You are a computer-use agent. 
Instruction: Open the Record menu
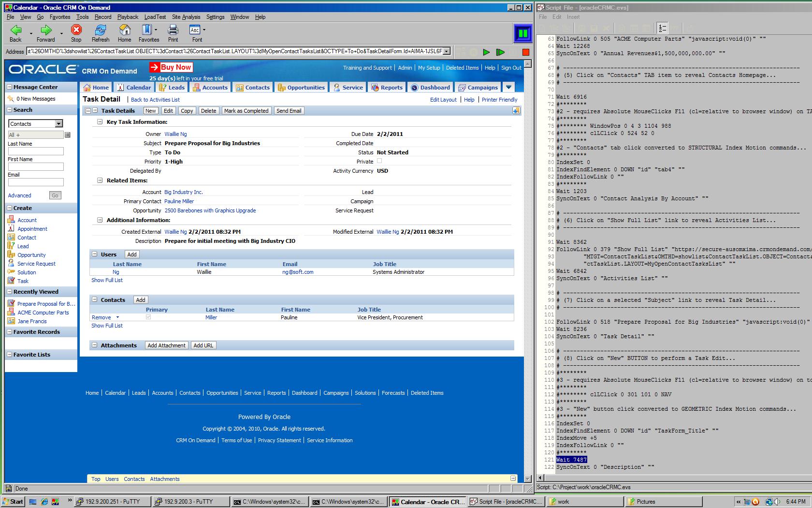[x=103, y=17]
